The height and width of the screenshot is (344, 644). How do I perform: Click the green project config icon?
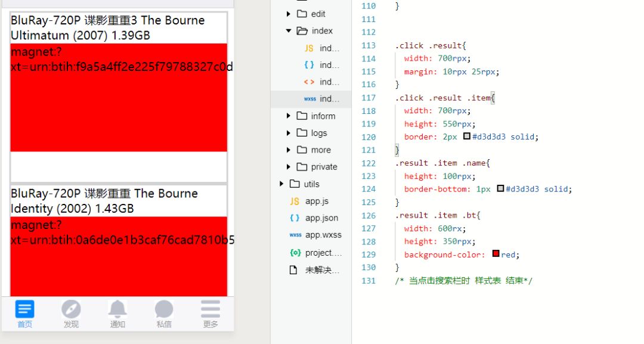[295, 252]
